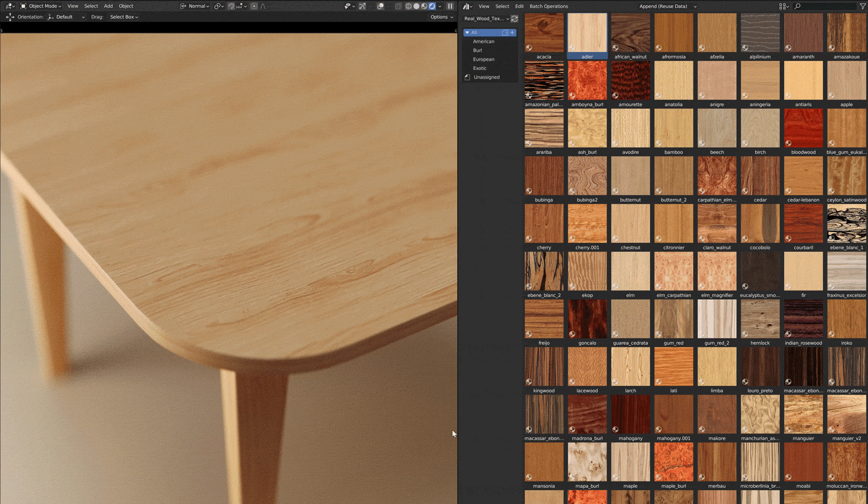Select the bloodwood material thumbnail
Screen dimensions: 868x504
pyautogui.click(x=803, y=128)
